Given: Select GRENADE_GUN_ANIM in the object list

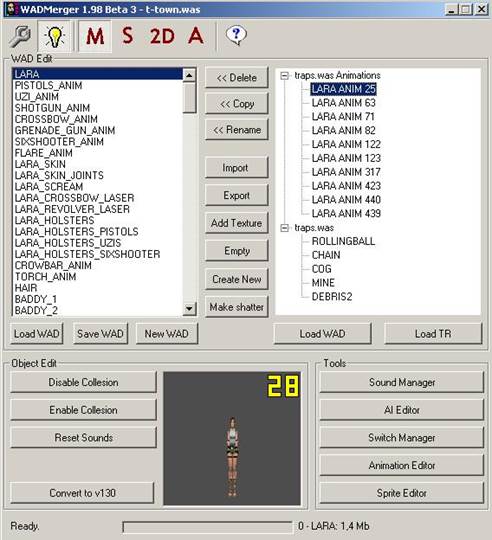Looking at the screenshot, I should pos(98,131).
